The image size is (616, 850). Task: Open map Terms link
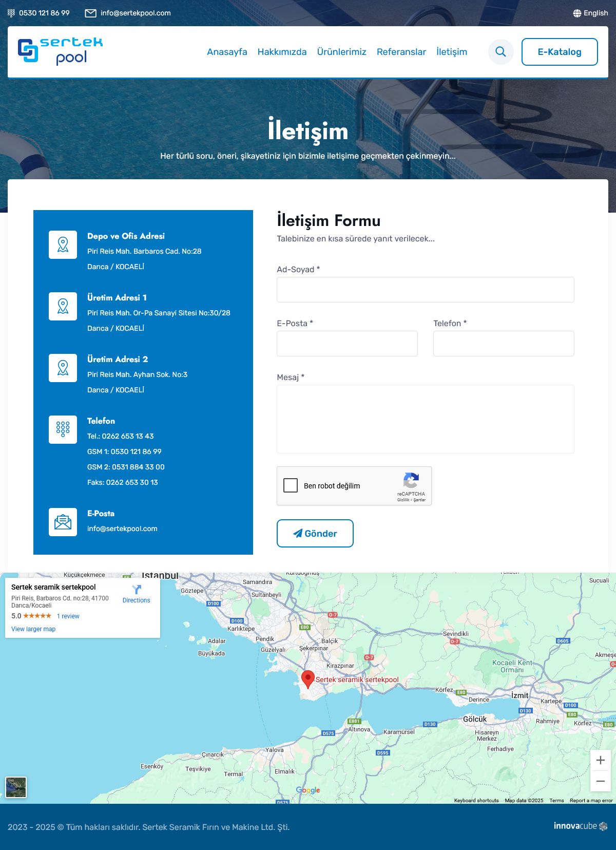click(x=556, y=800)
